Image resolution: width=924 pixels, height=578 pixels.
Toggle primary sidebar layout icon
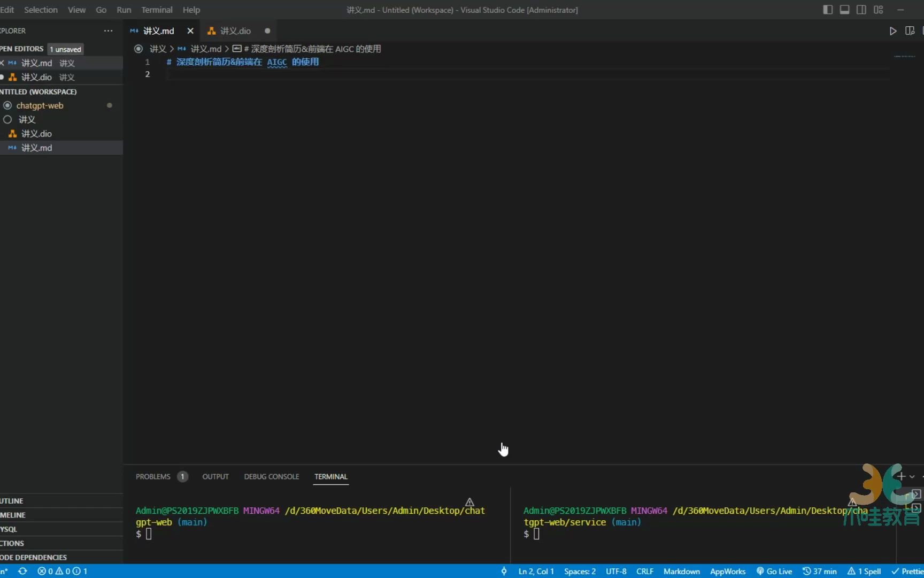pos(828,10)
